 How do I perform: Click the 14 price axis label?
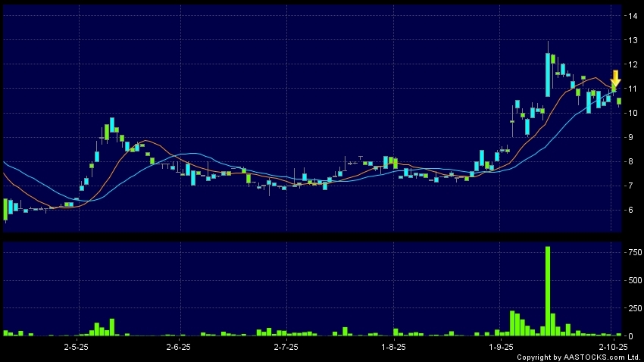(x=630, y=16)
